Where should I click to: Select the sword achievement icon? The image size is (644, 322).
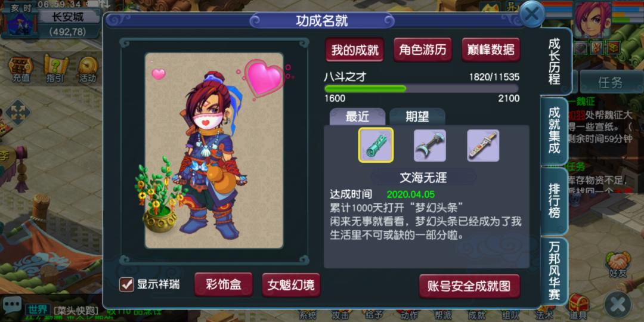[x=484, y=145]
